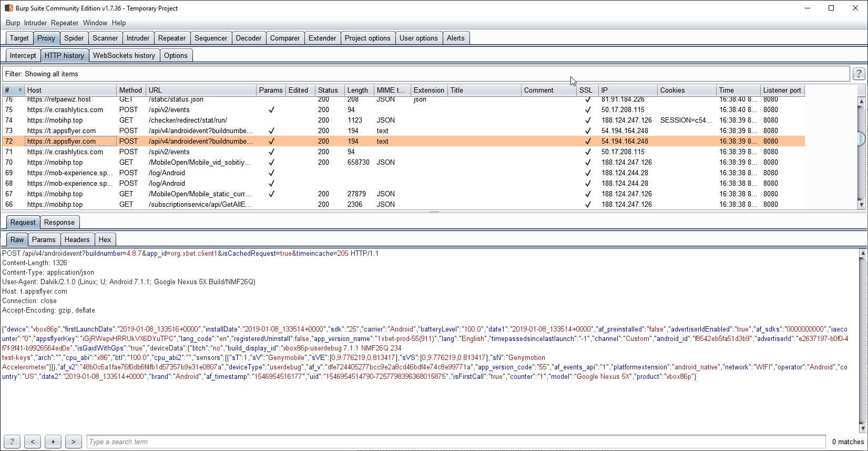This screenshot has width=868, height=451.
Task: Click the Params checkmark in row 75
Action: (x=271, y=109)
